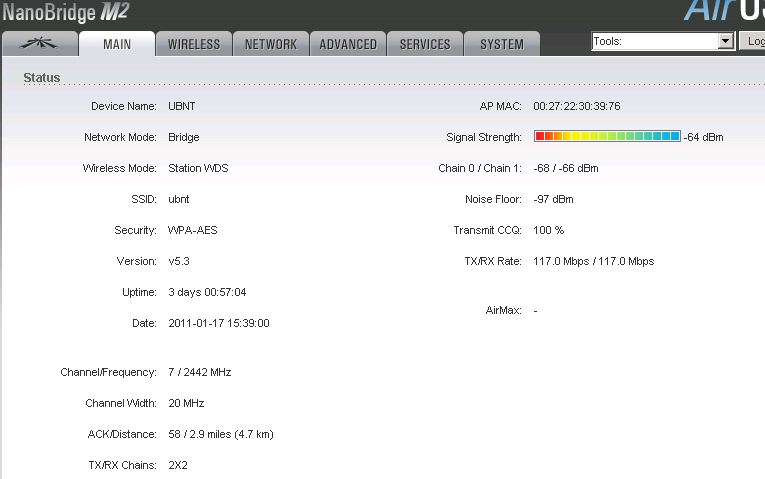
Task: Click the Status section heading
Action: point(42,78)
